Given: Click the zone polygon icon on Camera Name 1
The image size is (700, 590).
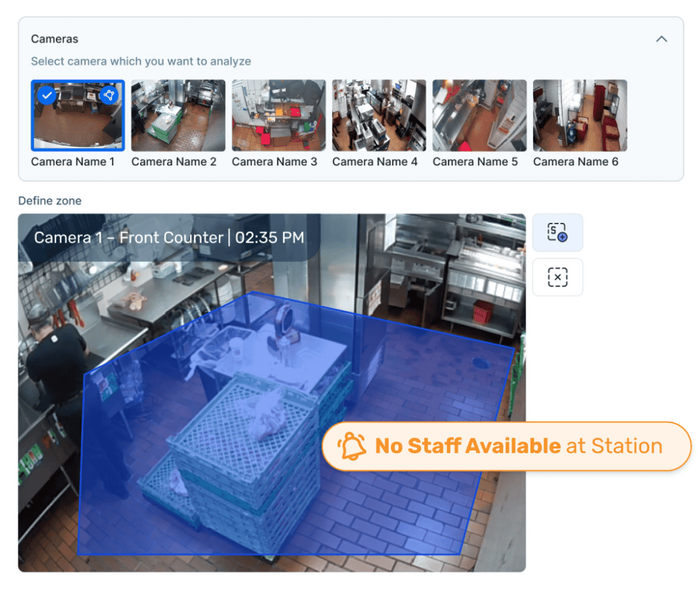Looking at the screenshot, I should click(x=109, y=95).
